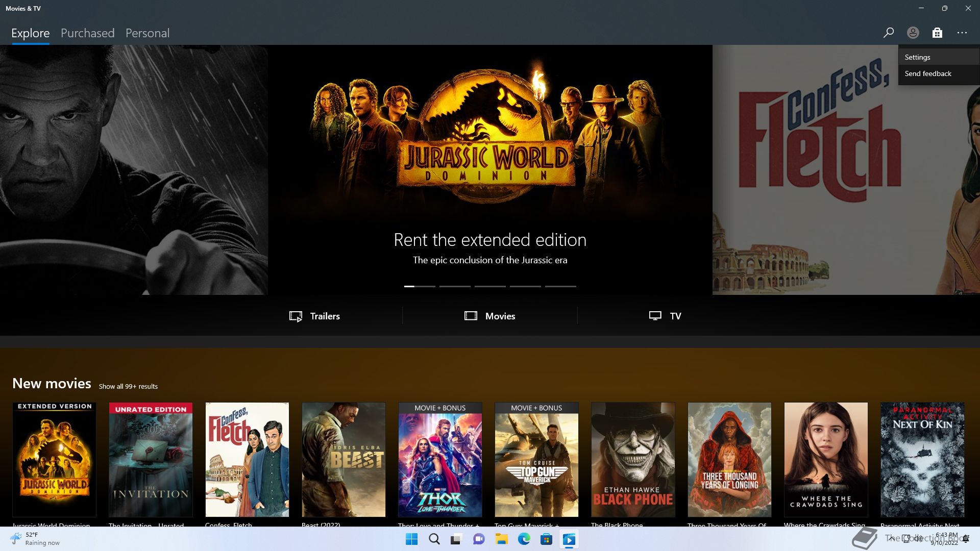Click the TV monitor icon
This screenshot has width=980, height=551.
coord(655,316)
